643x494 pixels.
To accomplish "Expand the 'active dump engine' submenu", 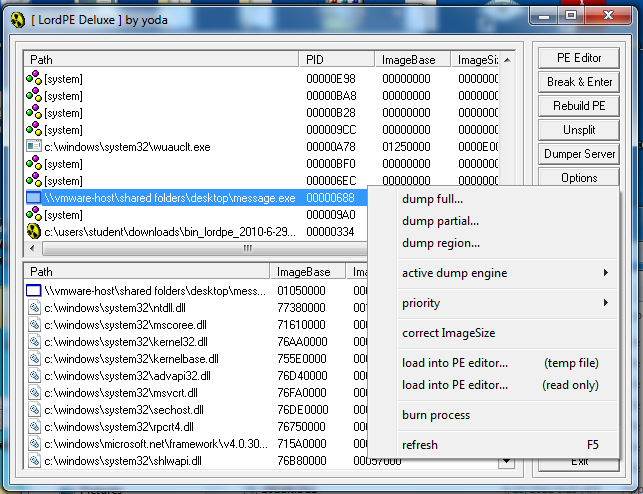I will pyautogui.click(x=494, y=273).
